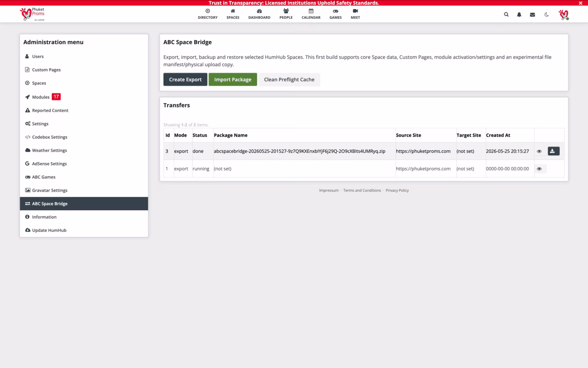Open Modules in the Administration menu

[x=84, y=97]
